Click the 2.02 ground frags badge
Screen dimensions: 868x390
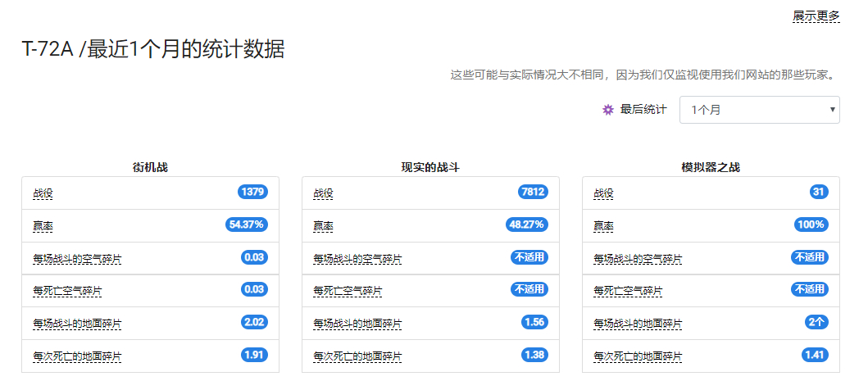click(x=255, y=323)
